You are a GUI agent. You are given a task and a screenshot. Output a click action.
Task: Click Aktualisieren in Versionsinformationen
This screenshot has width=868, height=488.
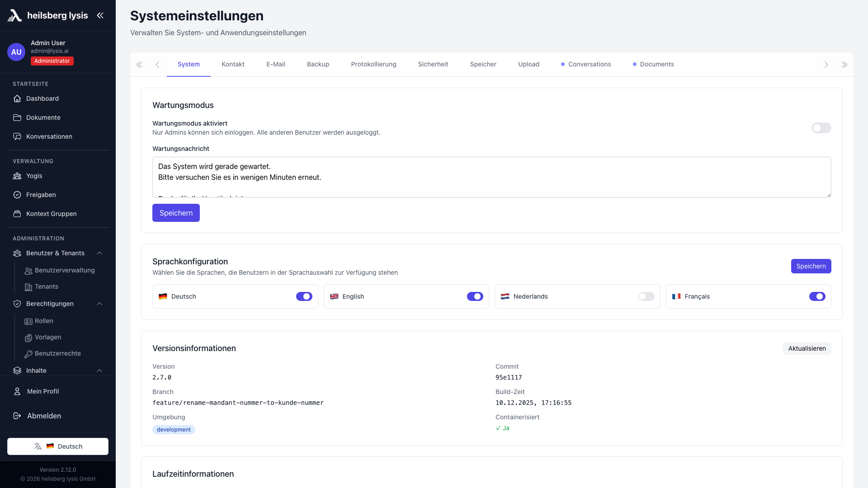(x=807, y=348)
